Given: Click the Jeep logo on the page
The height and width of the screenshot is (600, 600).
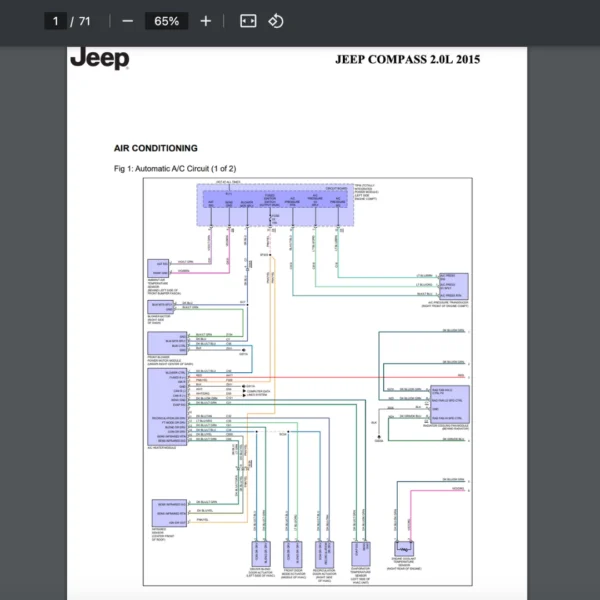Looking at the screenshot, I should pos(99,59).
